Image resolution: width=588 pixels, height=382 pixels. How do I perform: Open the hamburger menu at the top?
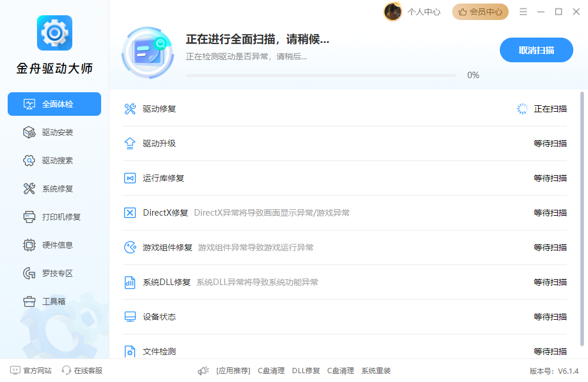(523, 12)
